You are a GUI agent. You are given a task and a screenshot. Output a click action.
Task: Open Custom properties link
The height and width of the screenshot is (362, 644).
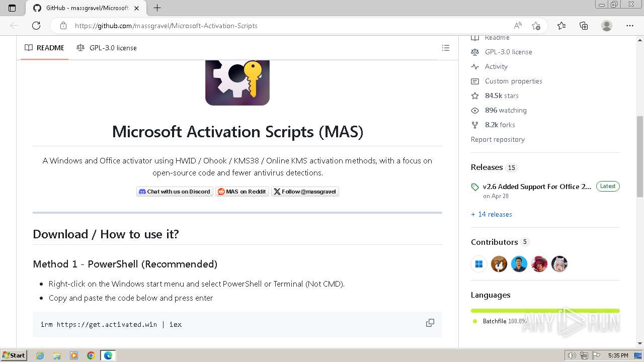pyautogui.click(x=514, y=81)
